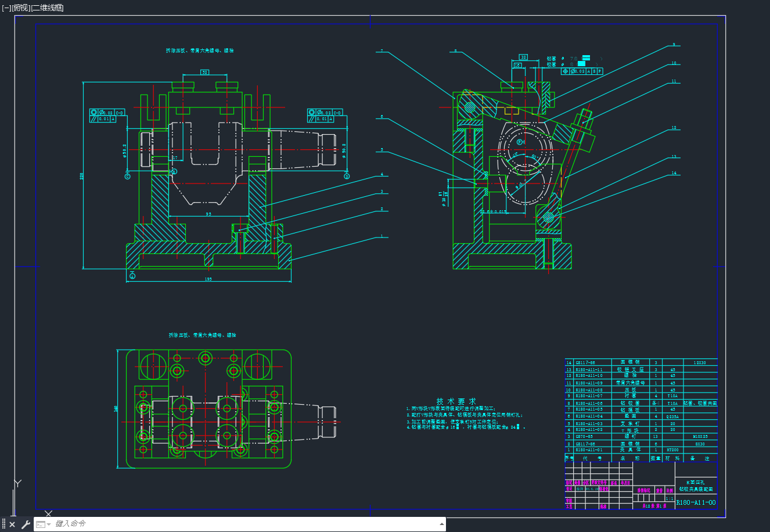770x532 pixels.
Task: Select requirement line starting 3.加工前调整垫圈
Action: coord(452,422)
